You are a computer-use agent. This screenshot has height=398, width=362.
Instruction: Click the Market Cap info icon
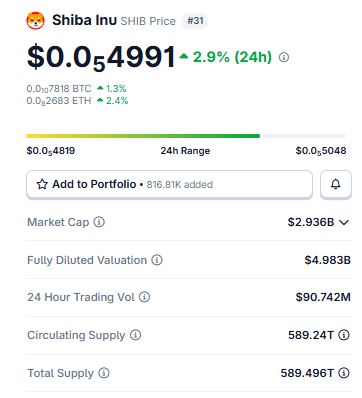tap(99, 222)
